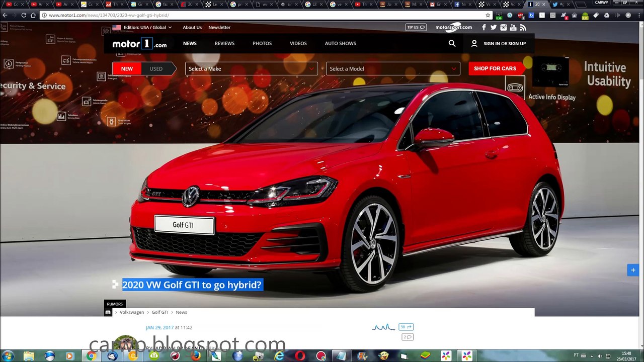The height and width of the screenshot is (362, 644).
Task: Click the search magnifier icon in site header
Action: point(452,43)
